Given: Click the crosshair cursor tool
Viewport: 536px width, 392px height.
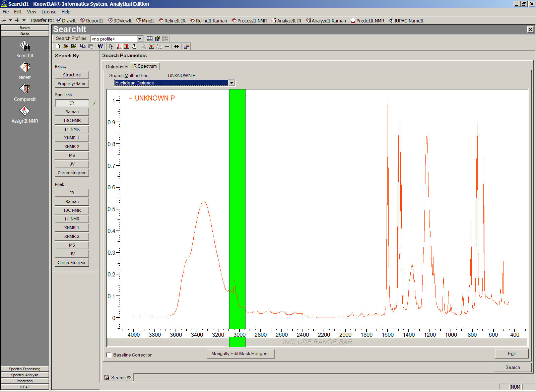Looking at the screenshot, I should pyautogui.click(x=167, y=46).
